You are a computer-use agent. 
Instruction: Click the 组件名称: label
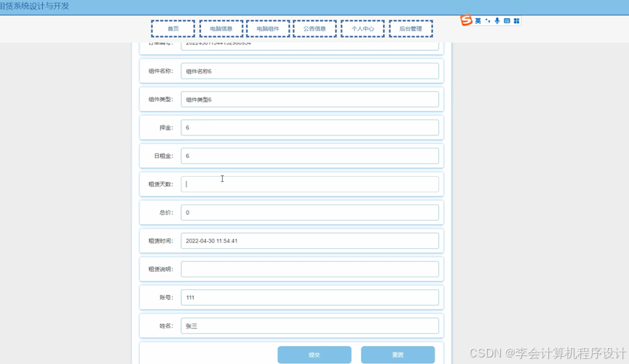(x=161, y=71)
